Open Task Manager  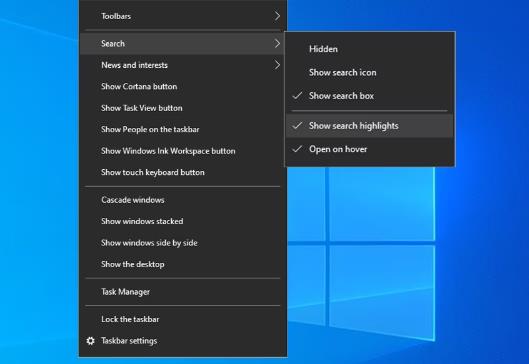click(183, 292)
